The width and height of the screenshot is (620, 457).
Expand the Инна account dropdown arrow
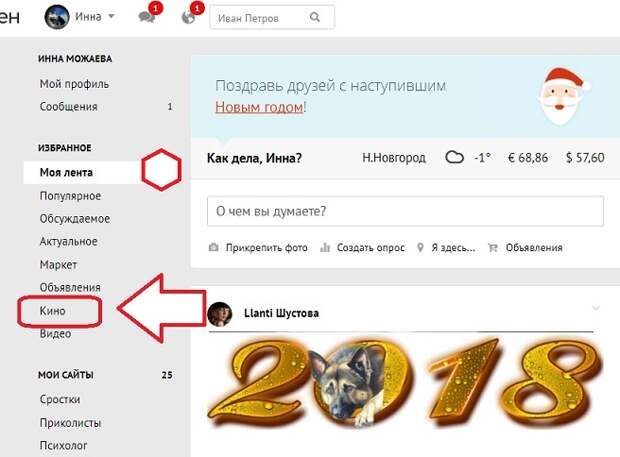coord(111,16)
